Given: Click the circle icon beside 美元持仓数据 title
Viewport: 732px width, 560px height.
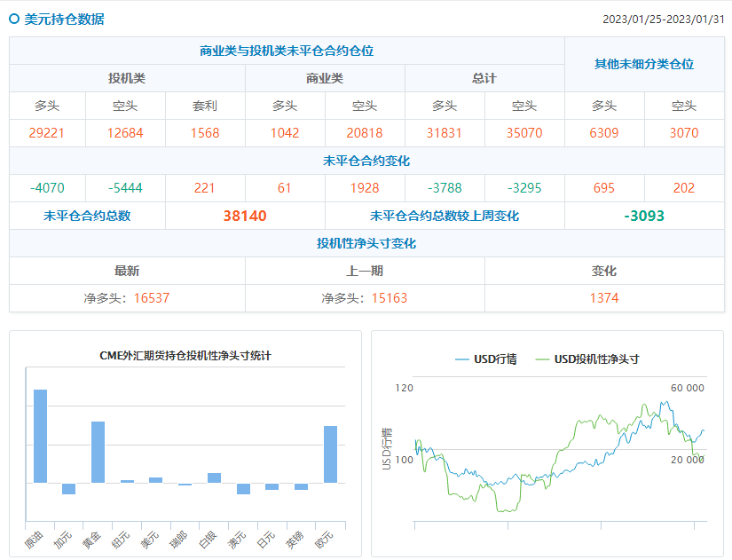Looking at the screenshot, I should pyautogui.click(x=14, y=19).
